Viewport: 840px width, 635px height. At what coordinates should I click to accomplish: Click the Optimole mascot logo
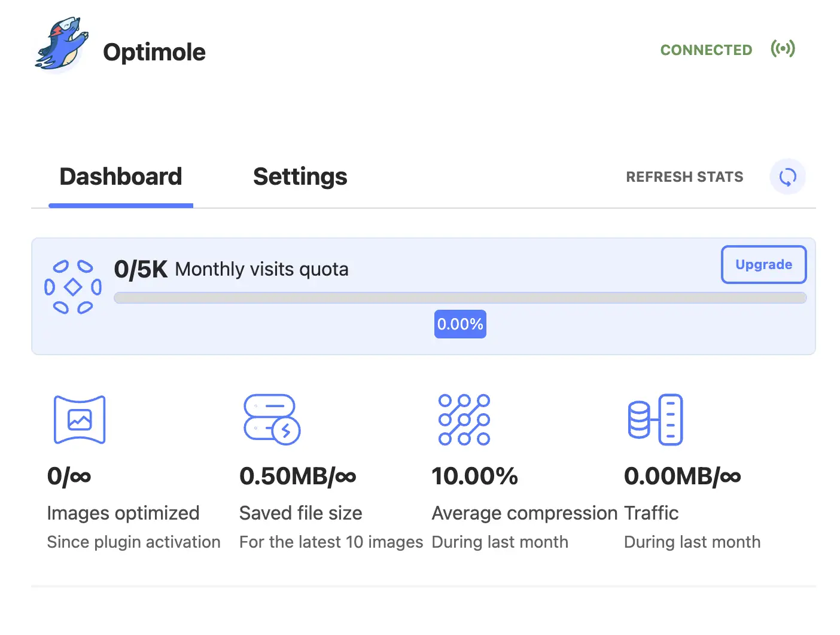coord(62,44)
